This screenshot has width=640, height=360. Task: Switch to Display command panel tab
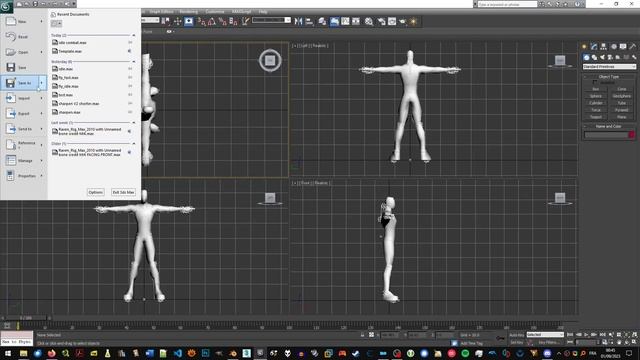coord(623,47)
